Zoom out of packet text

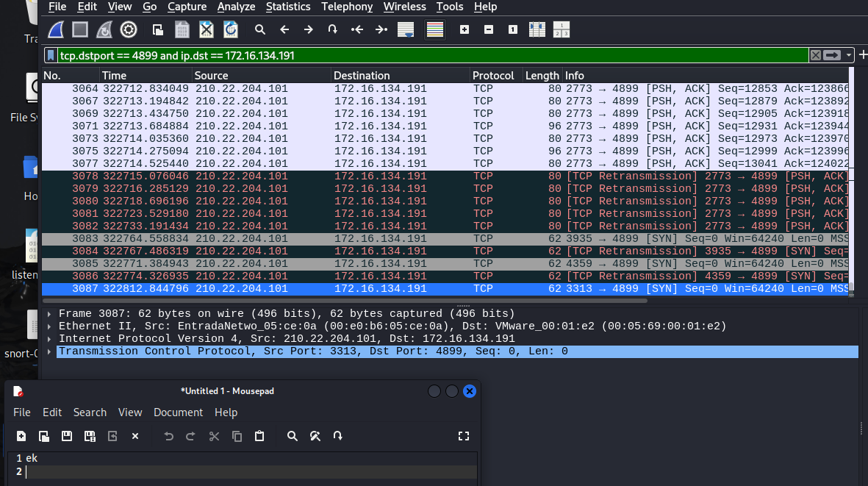pos(489,30)
